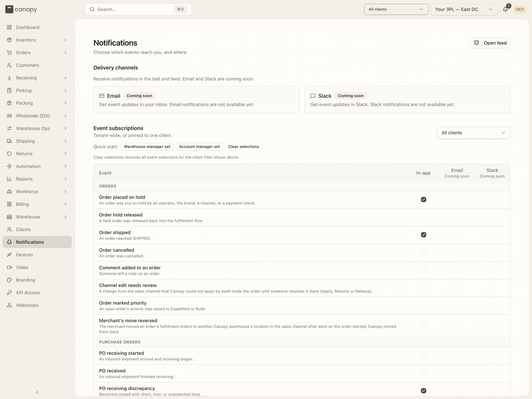The image size is (532, 399).
Task: Focus the Search field
Action: click(138, 9)
